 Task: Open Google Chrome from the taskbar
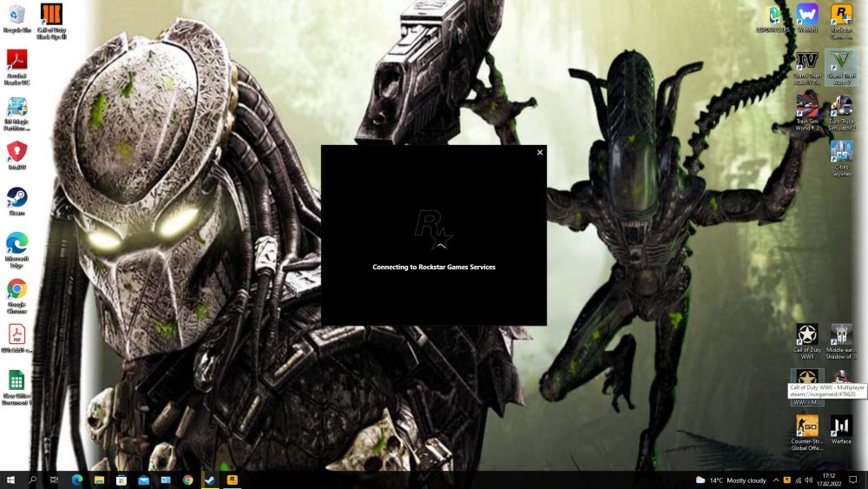(187, 480)
